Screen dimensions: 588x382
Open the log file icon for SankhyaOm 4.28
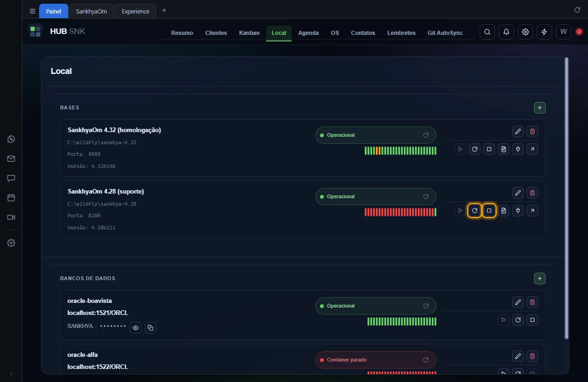503,211
